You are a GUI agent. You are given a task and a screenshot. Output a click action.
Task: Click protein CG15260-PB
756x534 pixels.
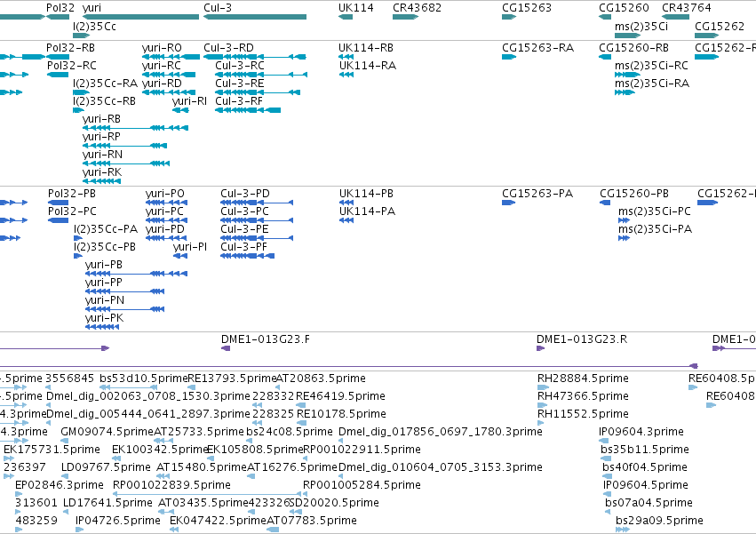[x=634, y=194]
